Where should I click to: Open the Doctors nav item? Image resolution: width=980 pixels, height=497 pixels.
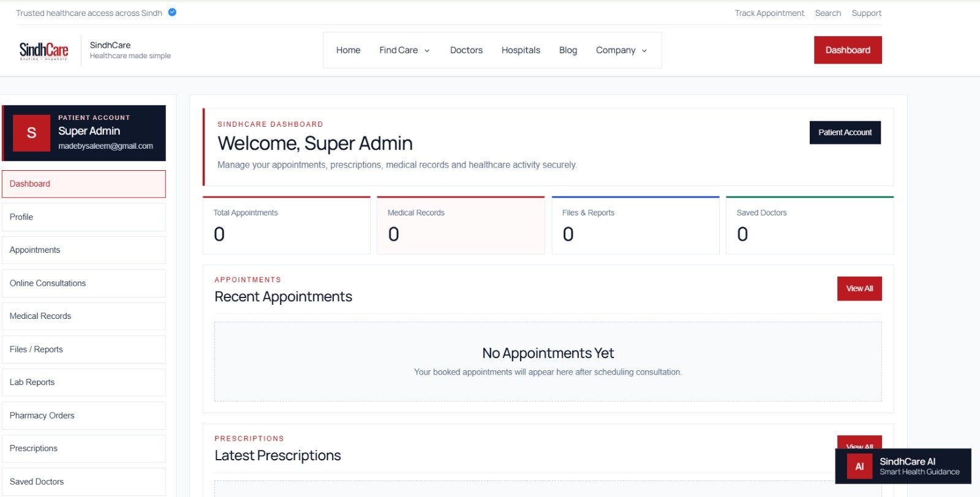(466, 50)
